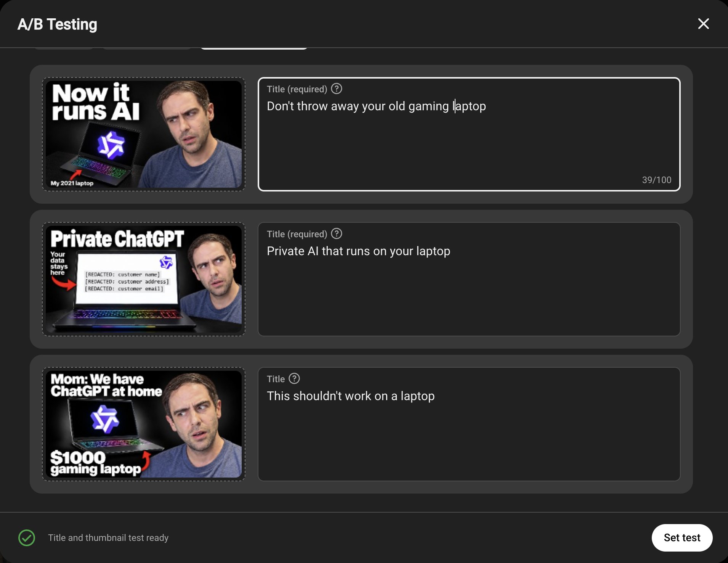The image size is (728, 563).
Task: Click first variant's "Title (required)" label
Action: (297, 89)
